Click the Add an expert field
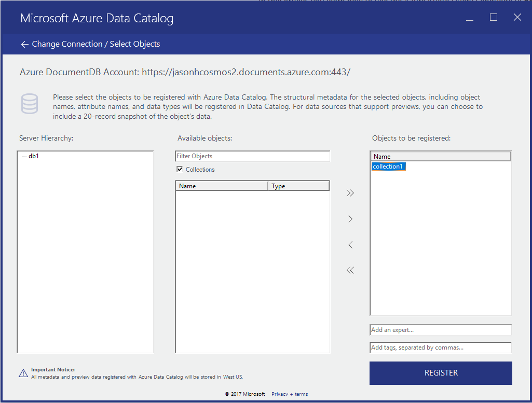The width and height of the screenshot is (532, 403). pos(440,330)
